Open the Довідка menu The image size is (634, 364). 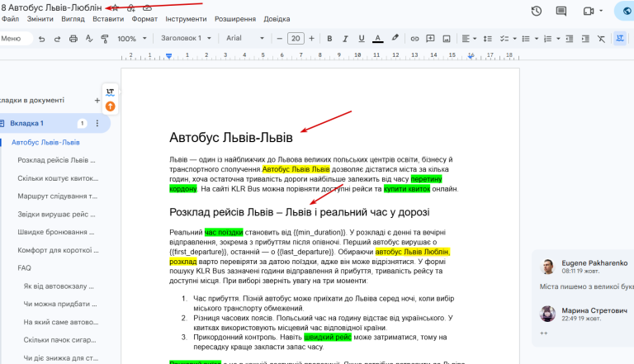277,19
